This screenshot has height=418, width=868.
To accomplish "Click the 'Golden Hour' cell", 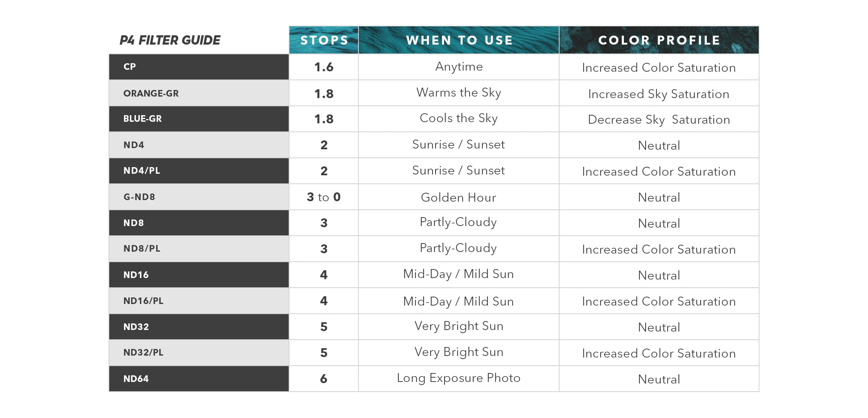I will click(459, 197).
